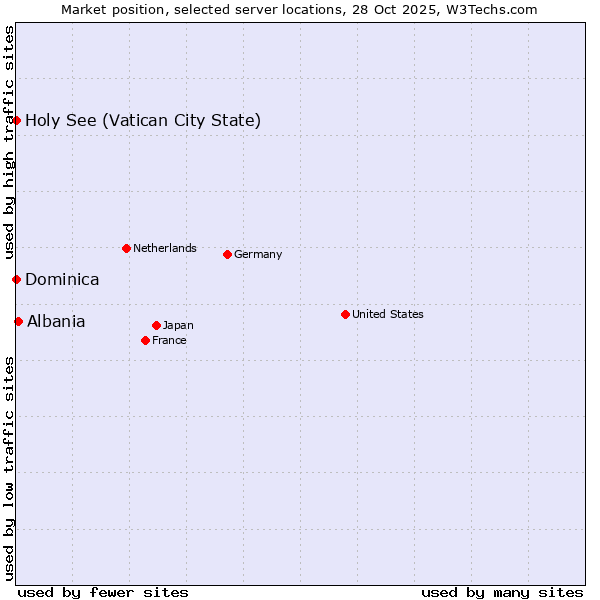Select the "used by many sites" axis label

502,592
